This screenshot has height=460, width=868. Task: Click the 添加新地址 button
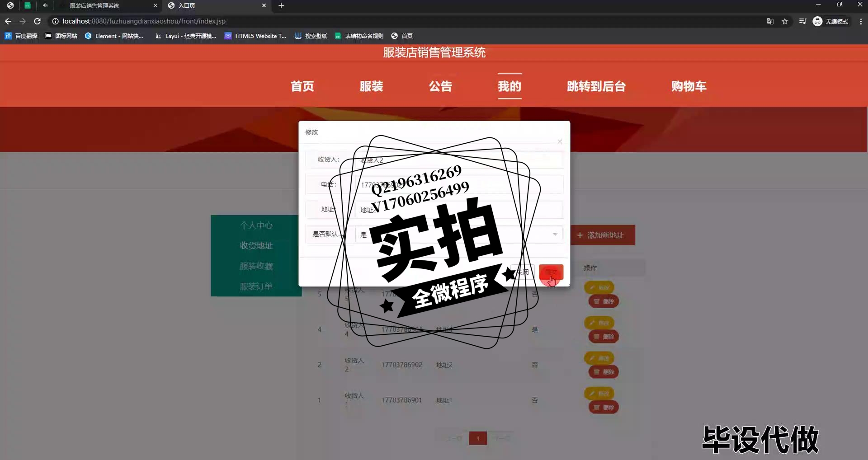(x=603, y=235)
